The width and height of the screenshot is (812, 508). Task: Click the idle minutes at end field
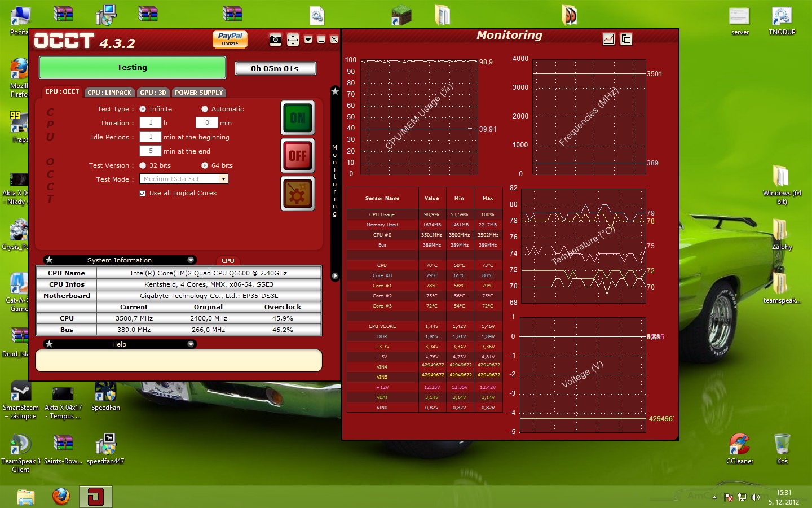pyautogui.click(x=151, y=151)
